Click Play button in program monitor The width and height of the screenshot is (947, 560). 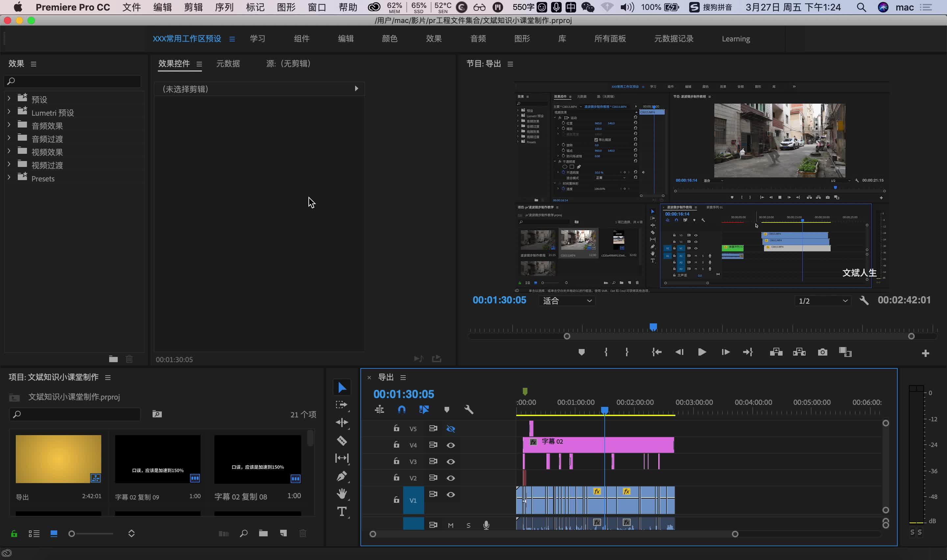tap(702, 352)
